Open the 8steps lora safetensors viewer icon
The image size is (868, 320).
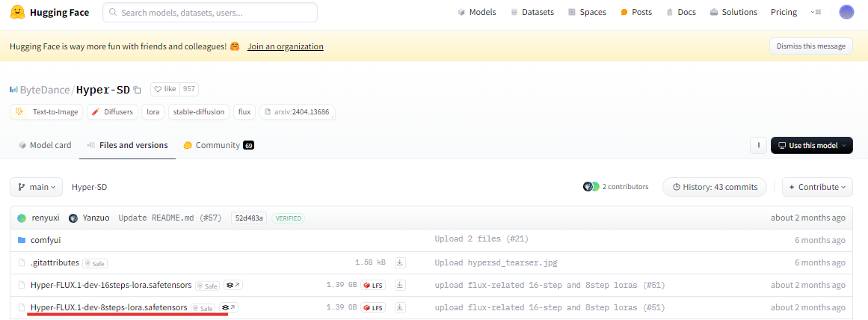pos(228,307)
